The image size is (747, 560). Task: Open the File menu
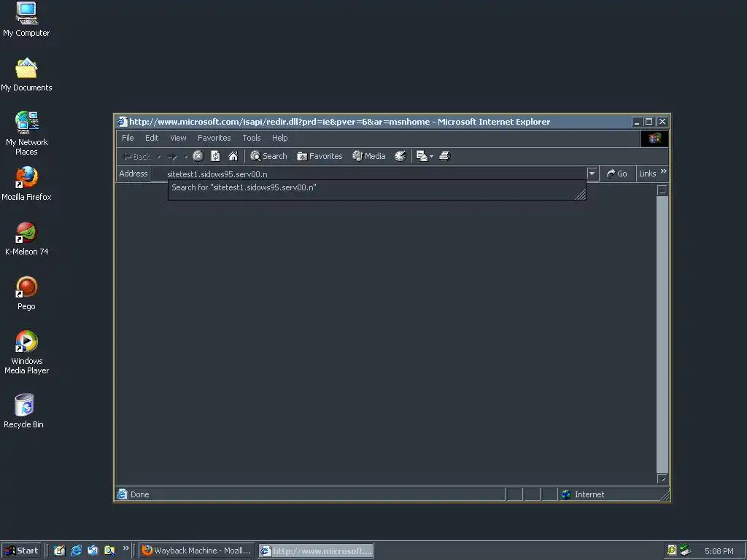[128, 138]
